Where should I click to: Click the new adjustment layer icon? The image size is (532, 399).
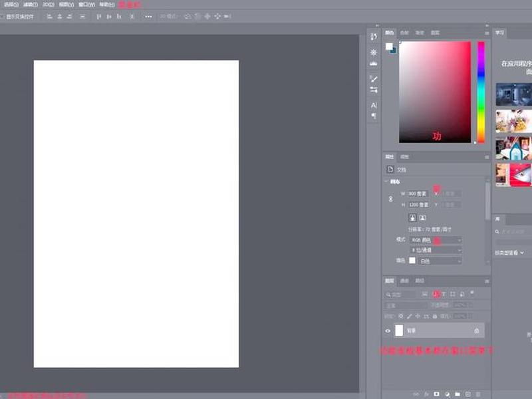(x=447, y=394)
